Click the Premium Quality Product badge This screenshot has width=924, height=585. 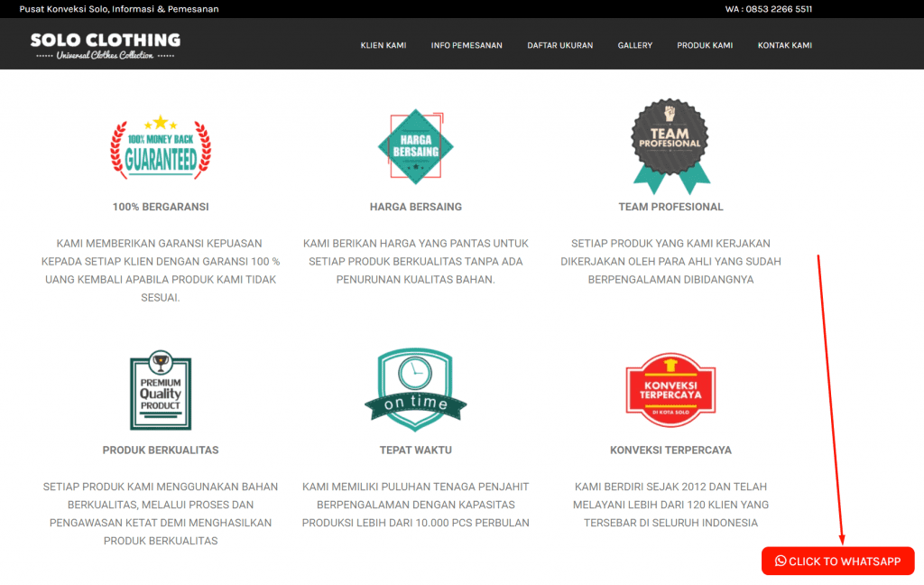pyautogui.click(x=161, y=391)
